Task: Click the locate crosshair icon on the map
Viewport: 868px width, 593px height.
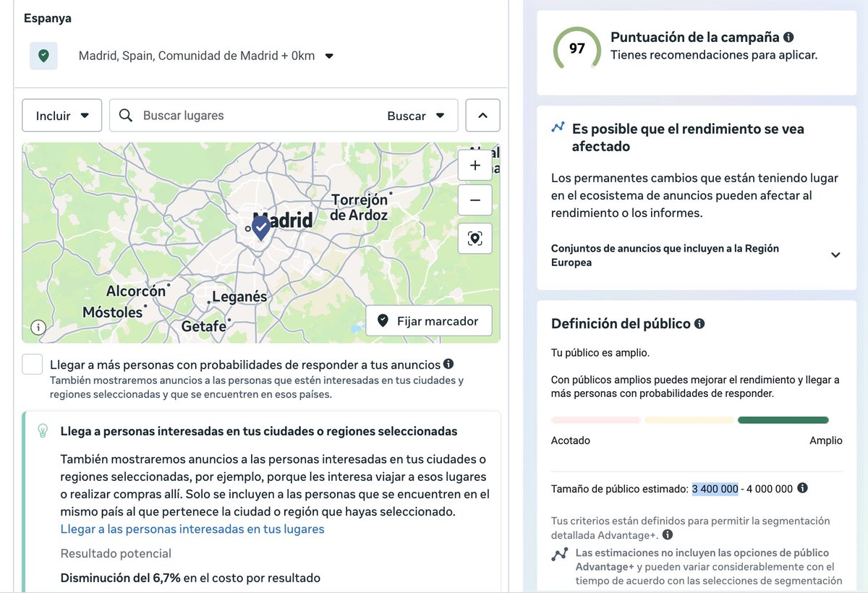Action: tap(475, 238)
